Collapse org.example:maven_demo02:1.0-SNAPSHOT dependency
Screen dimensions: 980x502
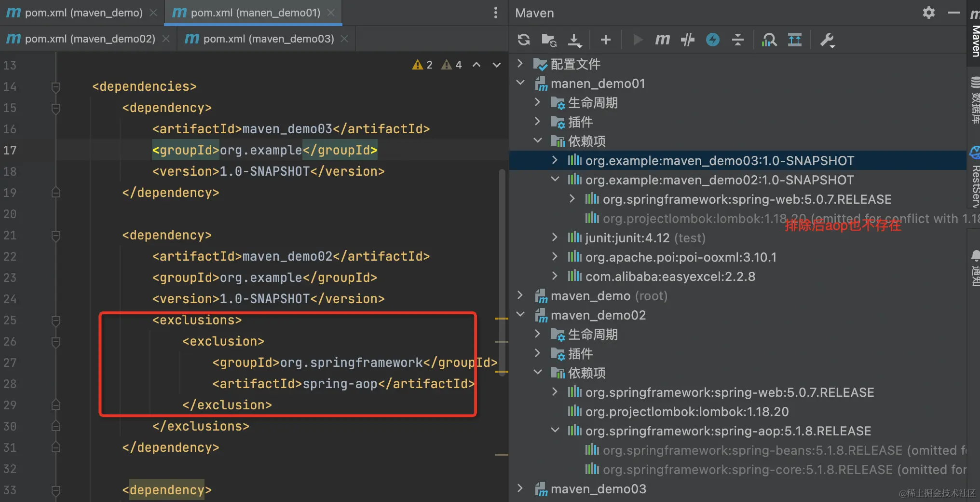click(555, 180)
